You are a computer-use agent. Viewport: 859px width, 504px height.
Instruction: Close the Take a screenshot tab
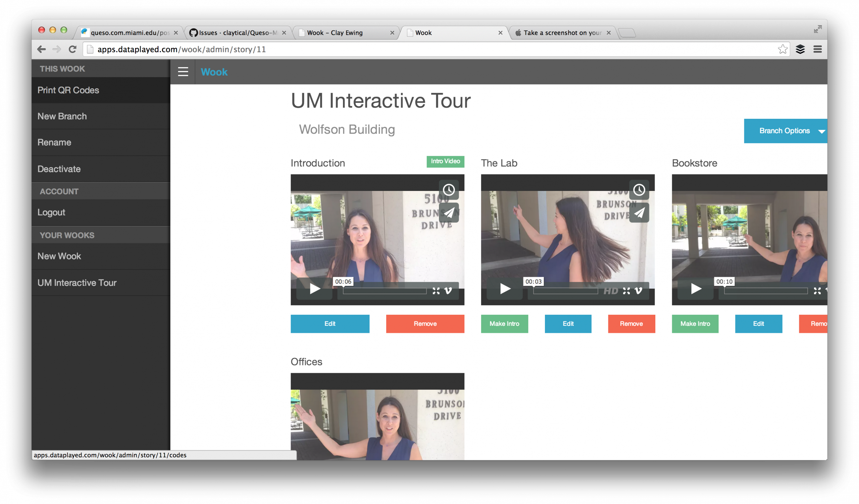[x=608, y=33]
